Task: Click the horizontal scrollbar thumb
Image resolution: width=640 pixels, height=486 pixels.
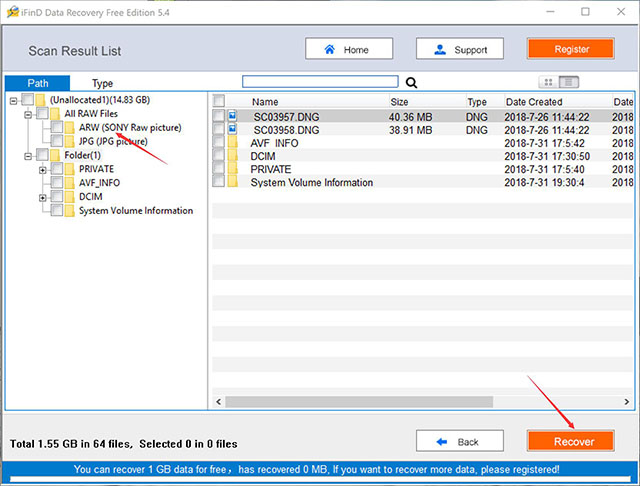Action: [x=359, y=402]
